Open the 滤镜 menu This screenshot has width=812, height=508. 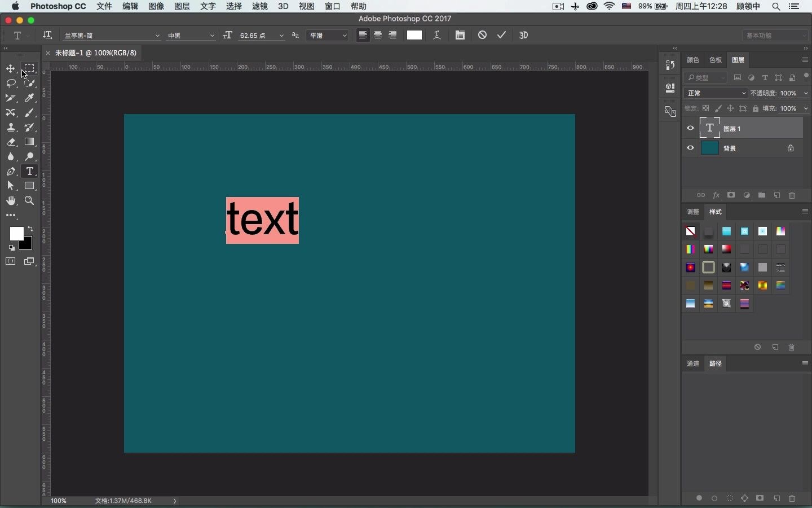(x=260, y=6)
